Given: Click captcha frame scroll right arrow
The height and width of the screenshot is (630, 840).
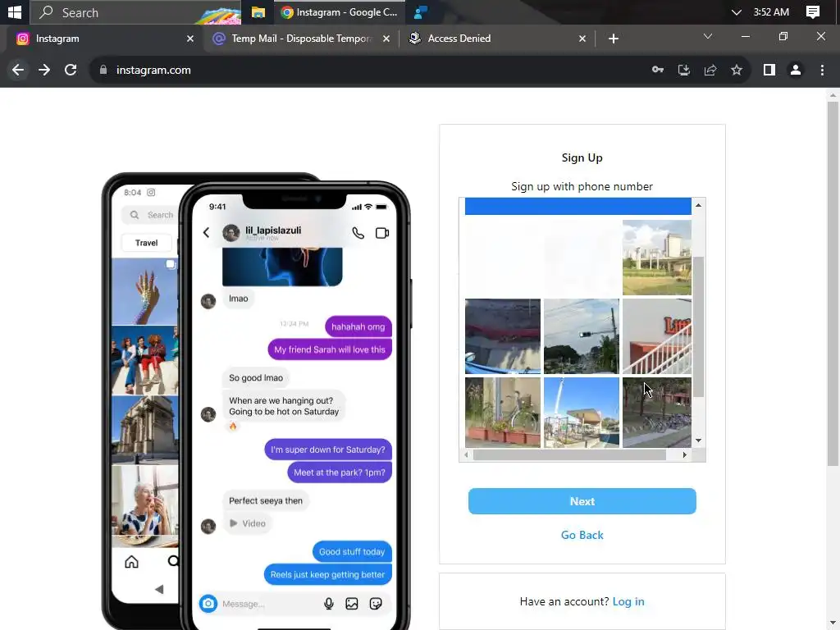Looking at the screenshot, I should coord(684,454).
